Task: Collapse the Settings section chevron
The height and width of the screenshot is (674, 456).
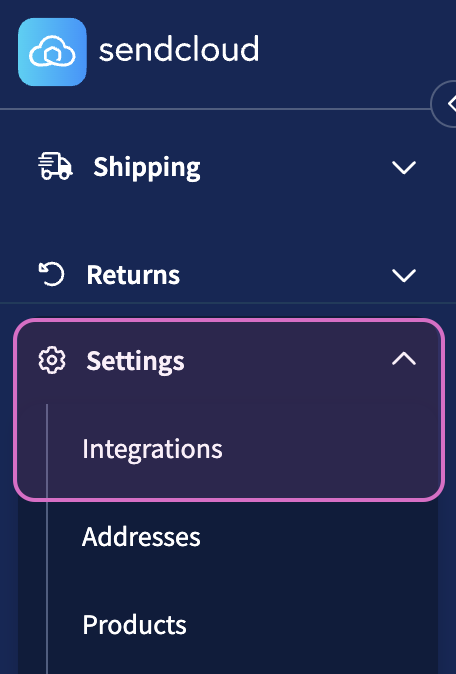Action: click(404, 358)
